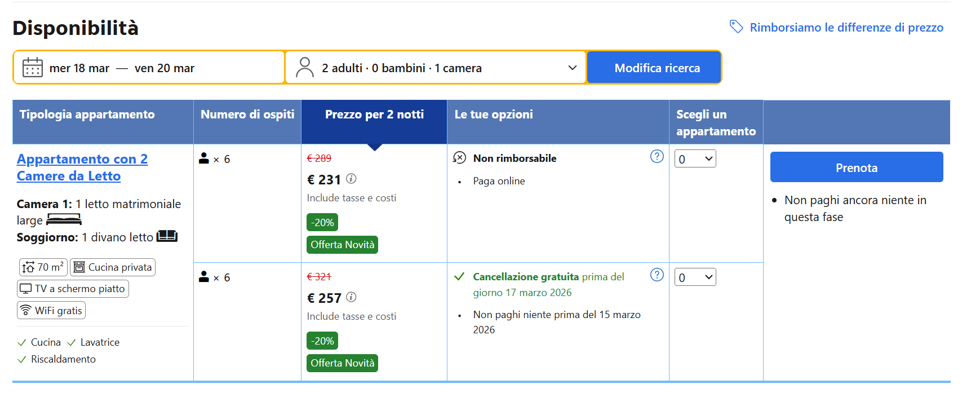
Task: Click the non-refundable icon beside Non rimborsabile
Action: [x=459, y=158]
